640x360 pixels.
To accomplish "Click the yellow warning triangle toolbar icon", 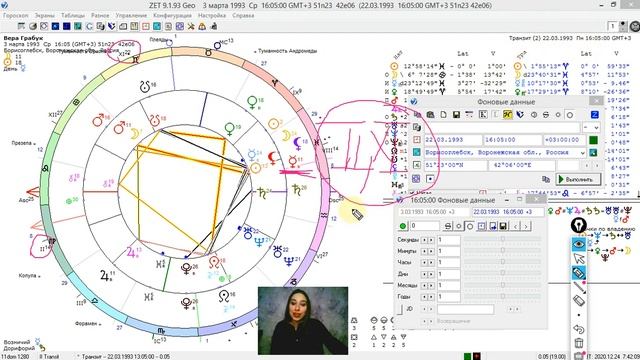I will [x=202, y=27].
